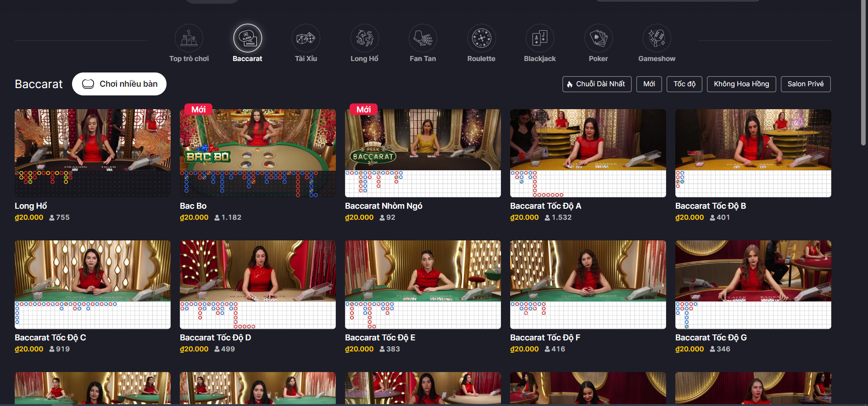The width and height of the screenshot is (868, 406).
Task: Filter games by Tốc độ
Action: click(x=684, y=84)
